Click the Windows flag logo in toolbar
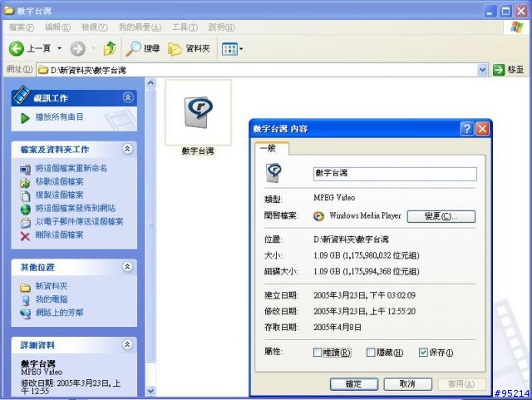532x400 pixels. click(517, 27)
